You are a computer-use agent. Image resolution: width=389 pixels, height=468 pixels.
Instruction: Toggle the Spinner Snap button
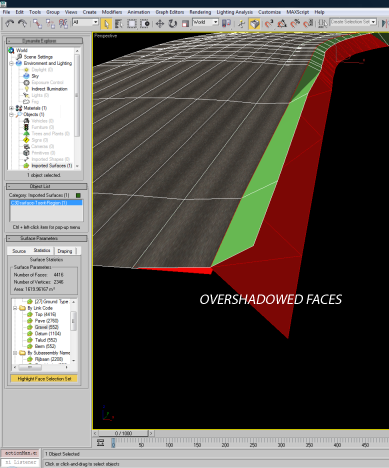[308, 24]
